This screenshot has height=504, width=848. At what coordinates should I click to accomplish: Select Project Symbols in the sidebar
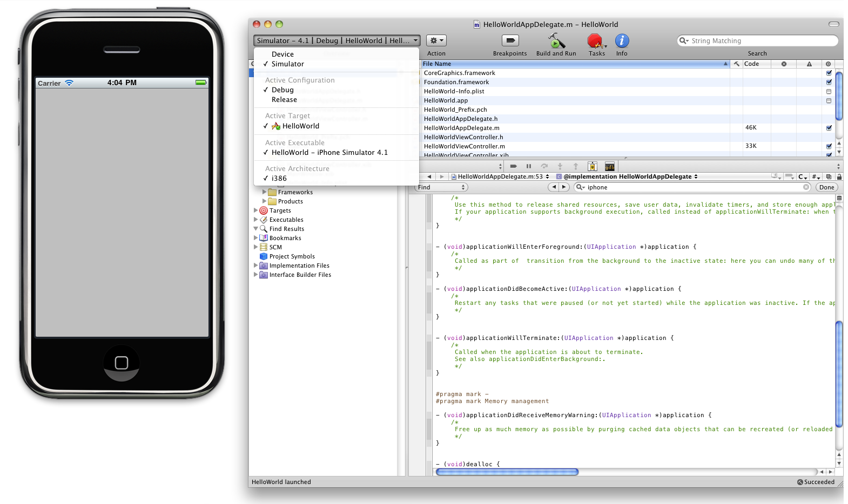[292, 256]
